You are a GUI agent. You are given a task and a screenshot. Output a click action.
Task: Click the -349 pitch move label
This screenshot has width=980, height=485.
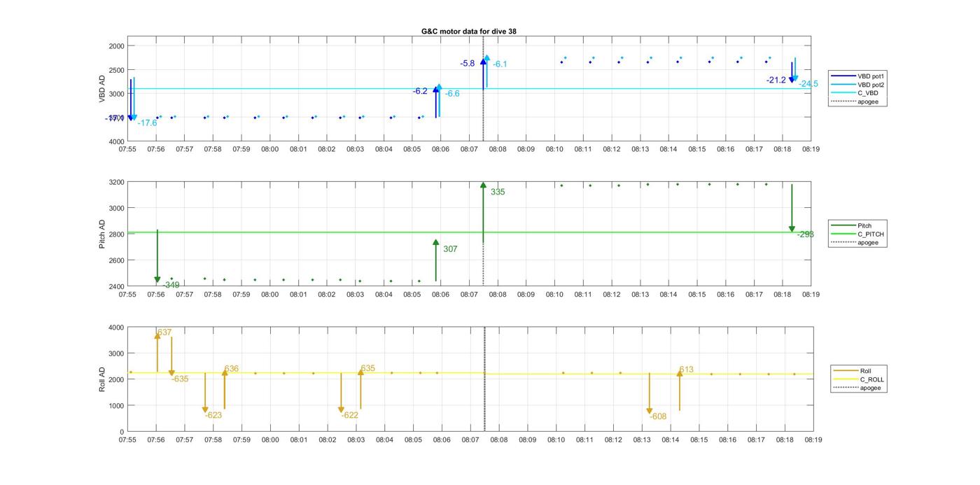click(171, 286)
